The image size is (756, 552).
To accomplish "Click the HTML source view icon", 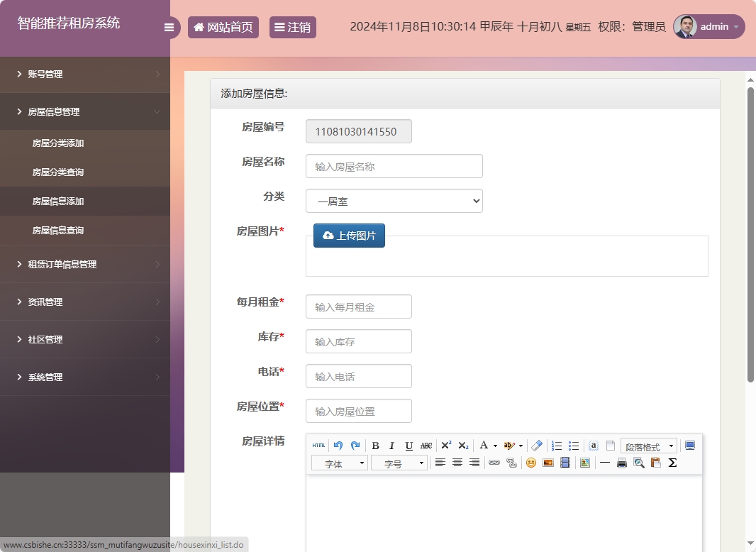I will 319,446.
